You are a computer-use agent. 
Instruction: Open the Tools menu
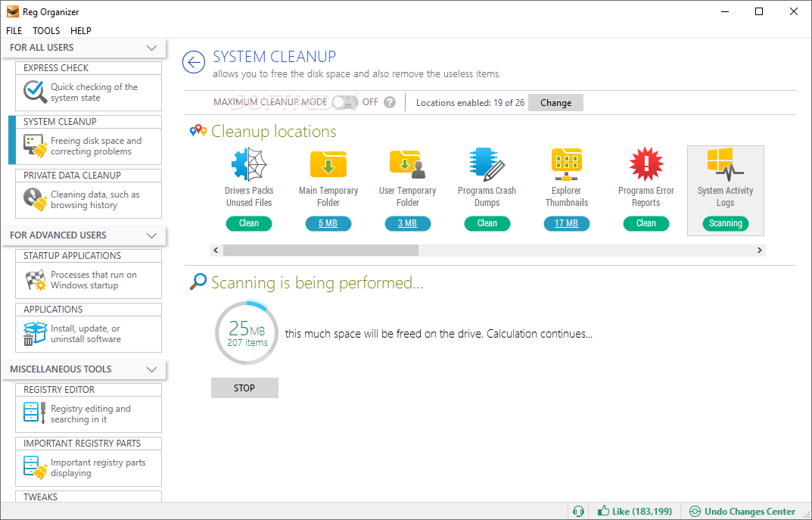click(x=46, y=30)
